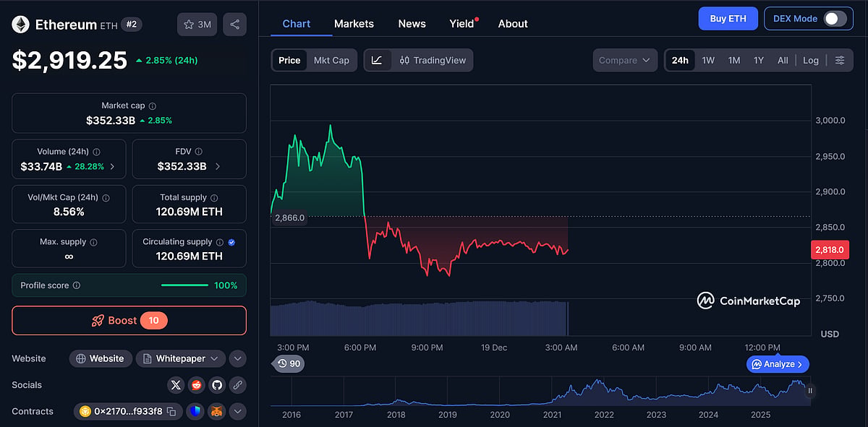868x427 pixels.
Task: Add token to MetaMask fox icon
Action: (216, 412)
